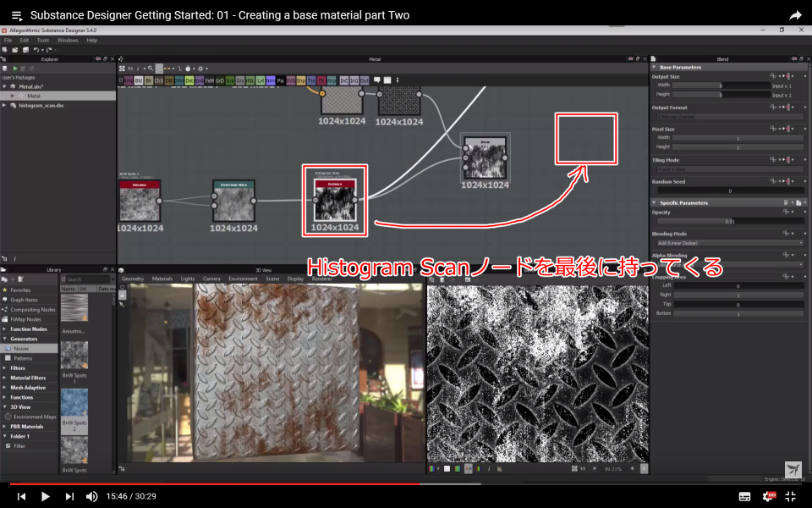Select Patterns under Generators
The height and width of the screenshot is (508, 812).
tap(23, 358)
